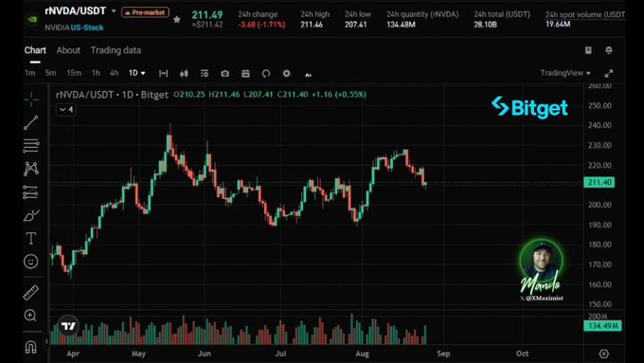Image resolution: width=644 pixels, height=363 pixels.
Task: Click the 24h quantity value 134.48M
Action: (401, 25)
